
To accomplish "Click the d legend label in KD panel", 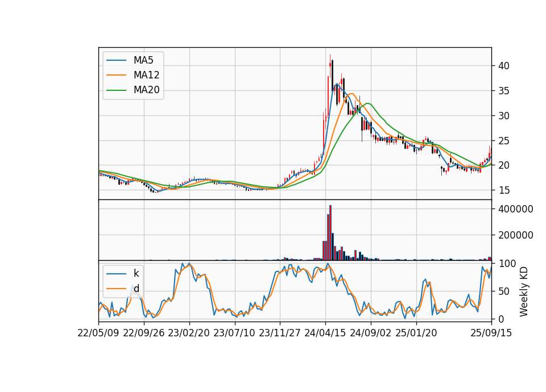I will click(136, 289).
